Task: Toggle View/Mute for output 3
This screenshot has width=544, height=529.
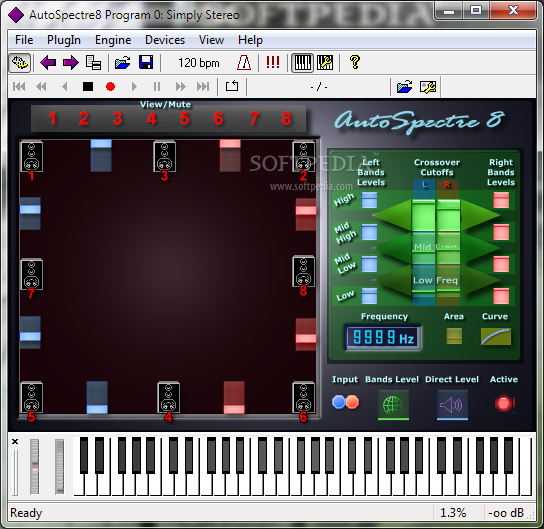Action: click(118, 119)
